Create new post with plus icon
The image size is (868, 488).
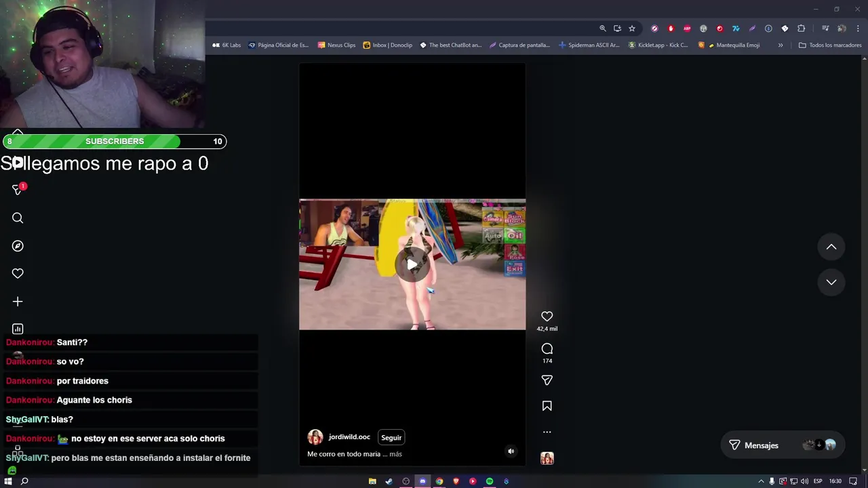(x=18, y=301)
